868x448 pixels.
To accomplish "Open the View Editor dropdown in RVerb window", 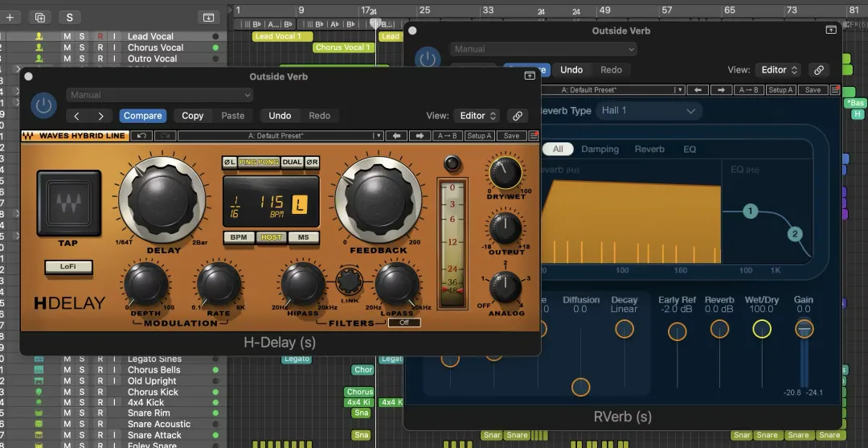I will point(778,70).
